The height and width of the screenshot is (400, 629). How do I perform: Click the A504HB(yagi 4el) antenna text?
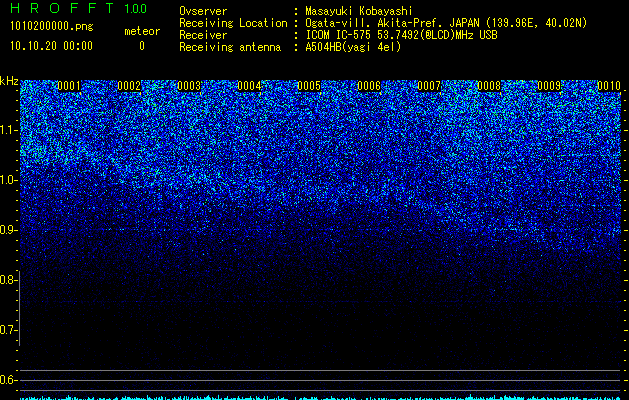click(x=353, y=47)
